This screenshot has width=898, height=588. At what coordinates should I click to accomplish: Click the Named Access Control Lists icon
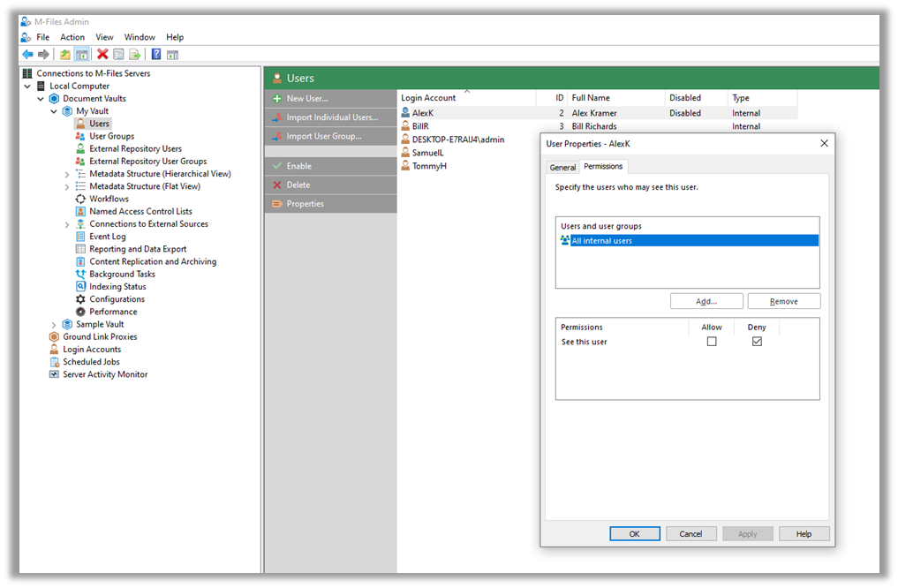(x=80, y=211)
